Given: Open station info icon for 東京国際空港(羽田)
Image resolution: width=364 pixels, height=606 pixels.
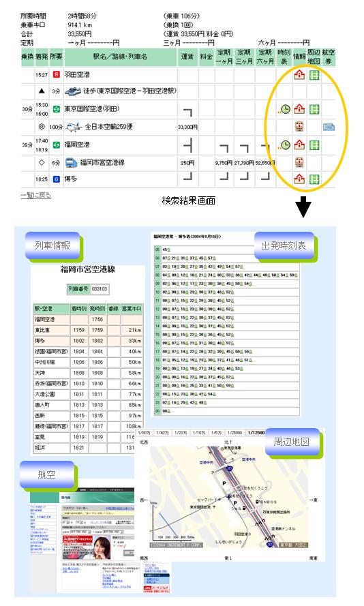Looking at the screenshot, I should click(299, 110).
